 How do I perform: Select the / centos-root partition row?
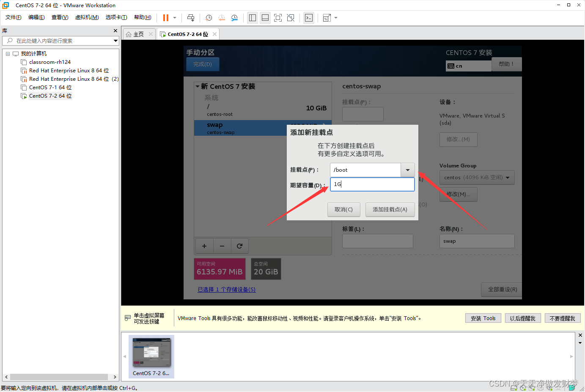(x=263, y=110)
